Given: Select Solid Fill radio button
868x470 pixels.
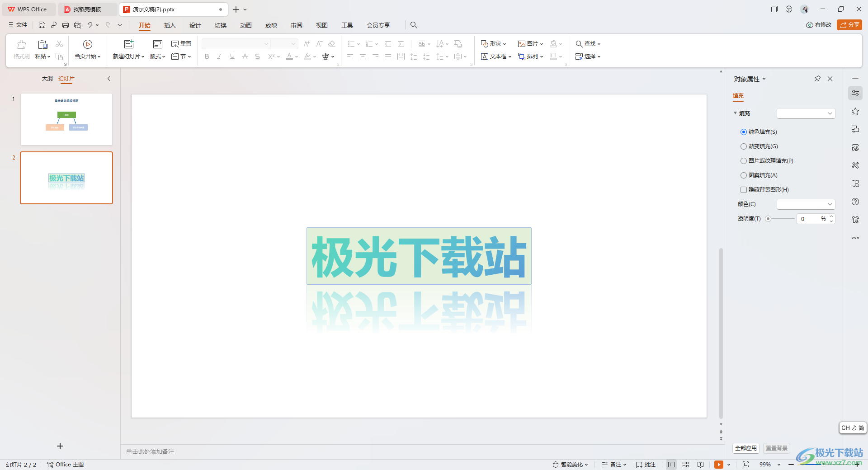Looking at the screenshot, I should pos(744,132).
